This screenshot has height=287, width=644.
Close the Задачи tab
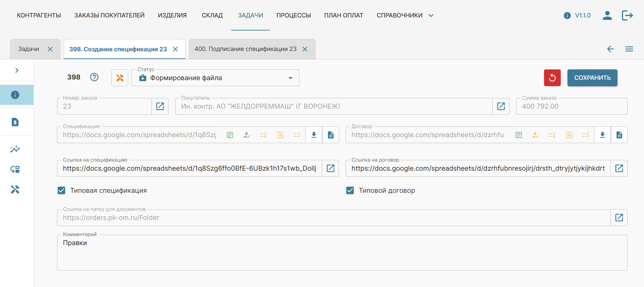click(50, 49)
